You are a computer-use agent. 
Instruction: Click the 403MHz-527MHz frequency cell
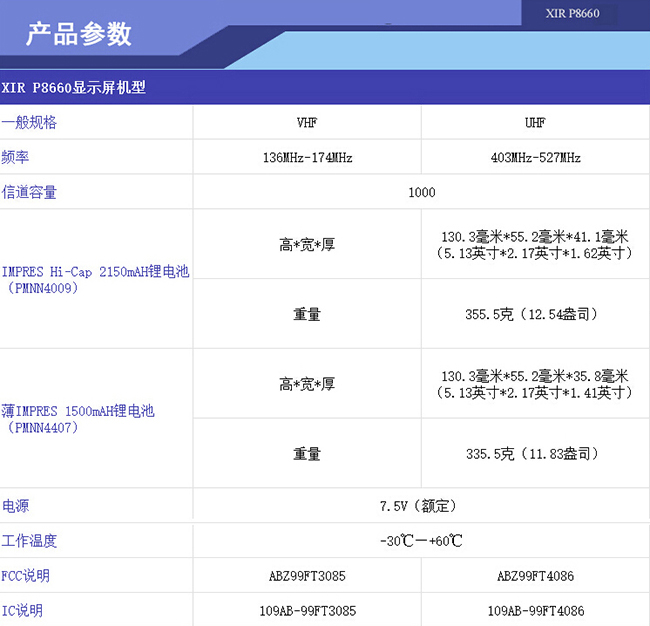(x=535, y=158)
